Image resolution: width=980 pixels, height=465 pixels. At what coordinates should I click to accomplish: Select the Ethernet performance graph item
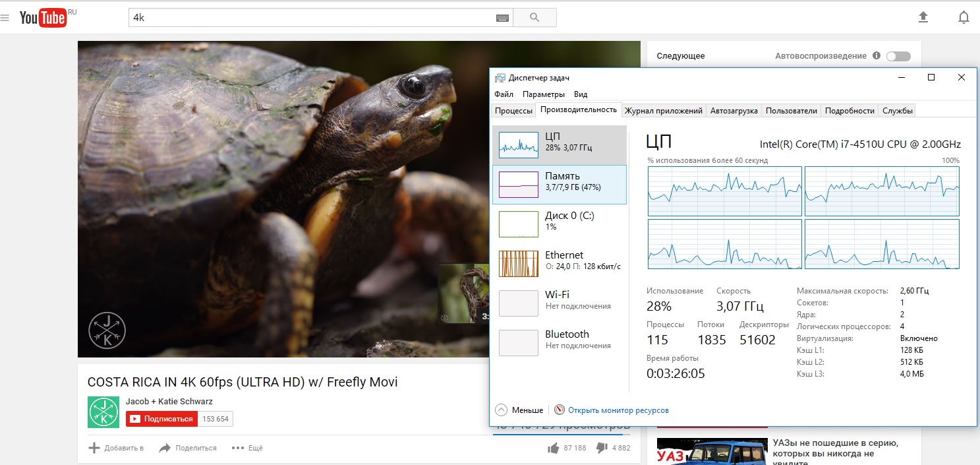pyautogui.click(x=559, y=264)
